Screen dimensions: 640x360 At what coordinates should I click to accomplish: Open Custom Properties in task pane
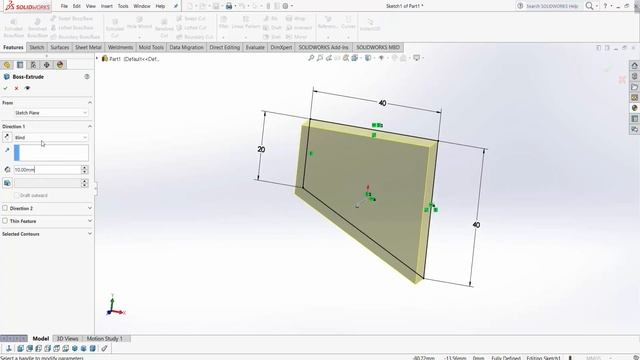634,118
